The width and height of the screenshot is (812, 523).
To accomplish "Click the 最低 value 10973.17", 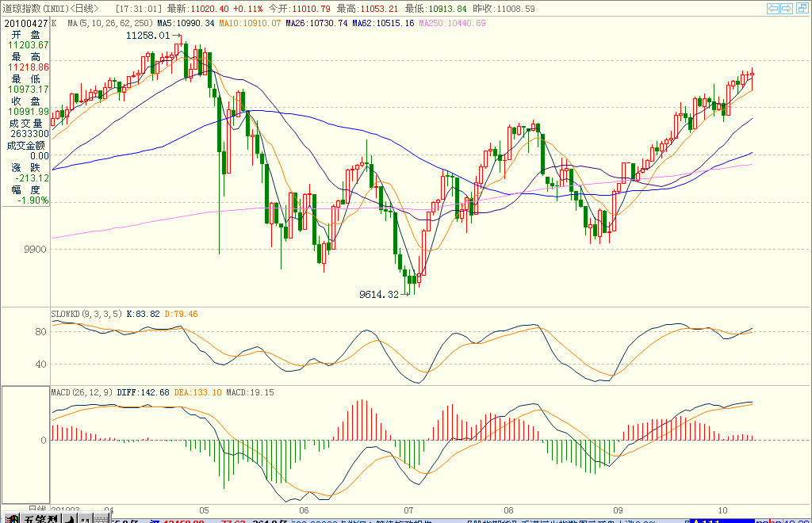I will coord(28,90).
